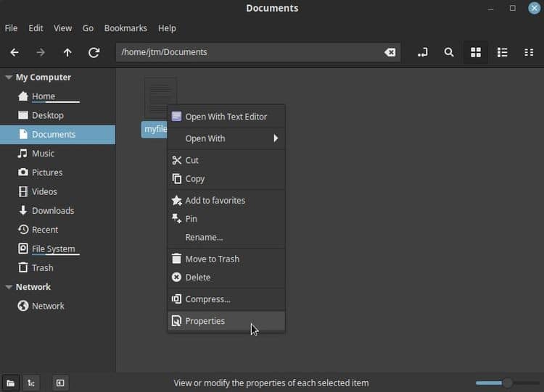Adjust the zoom slider in status bar
544x392 pixels.
point(508,383)
